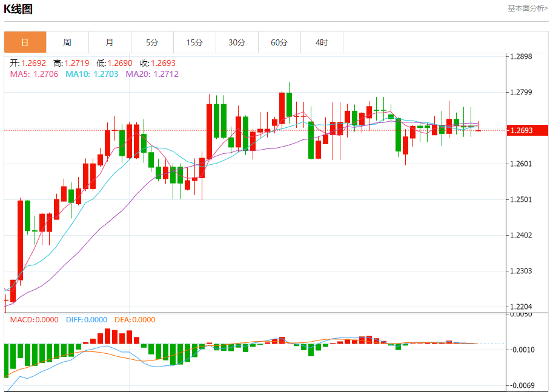Switch to the 月 monthly tab
Viewport: 553px width, 392px height.
[110, 42]
